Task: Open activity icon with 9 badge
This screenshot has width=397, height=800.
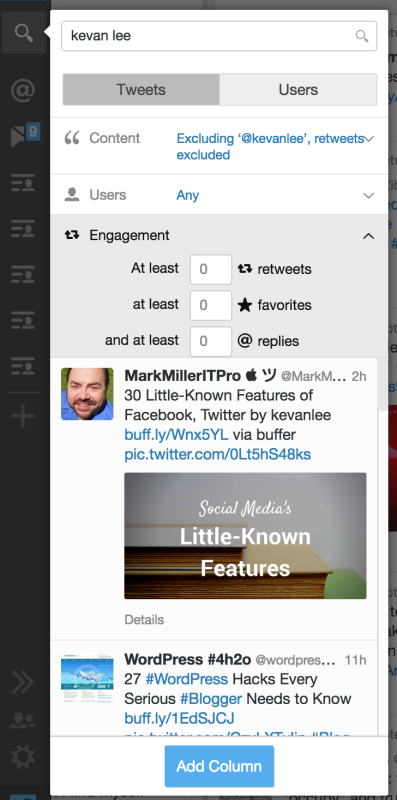Action: [25, 135]
